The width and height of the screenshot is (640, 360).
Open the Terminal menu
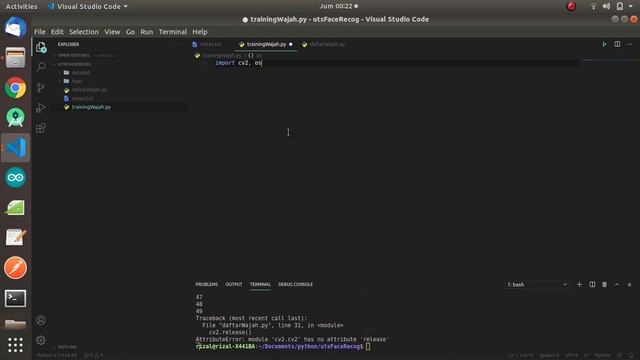[173, 32]
